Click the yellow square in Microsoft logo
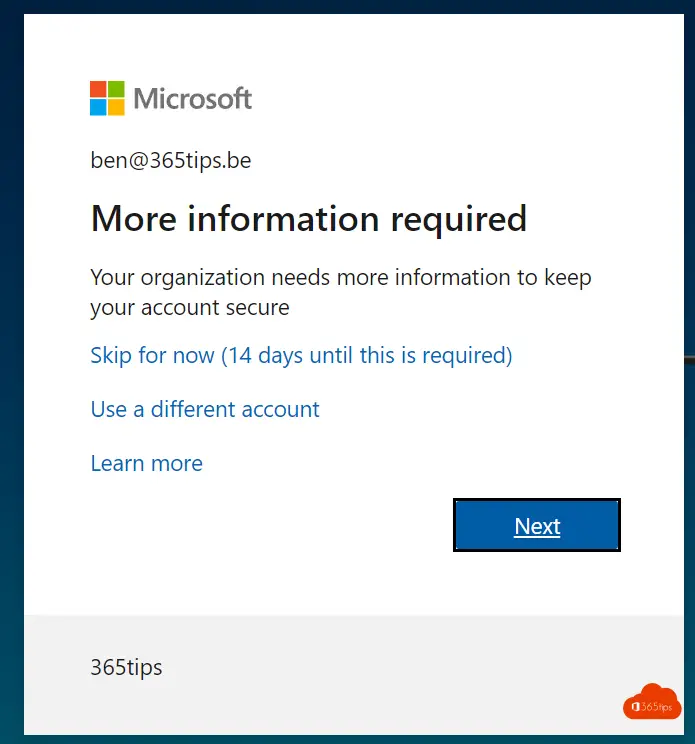 [x=116, y=107]
